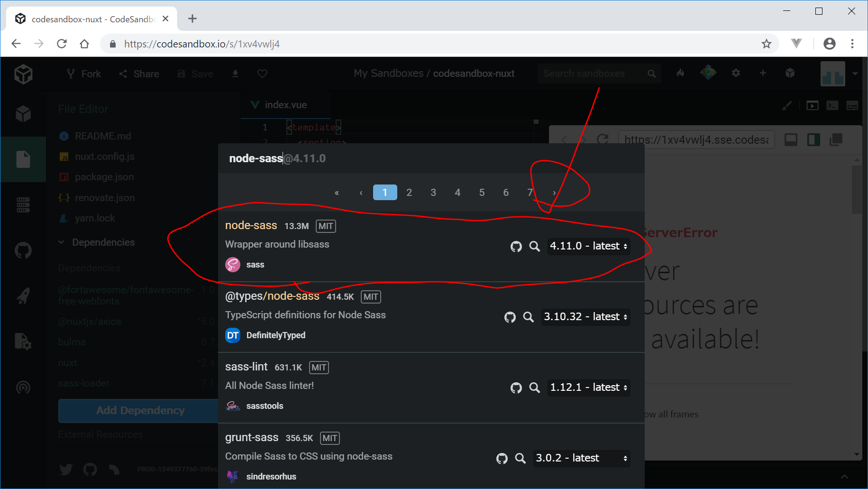This screenshot has width=868, height=489.
Task: Open @types/node-sass version dropdown
Action: pyautogui.click(x=585, y=317)
